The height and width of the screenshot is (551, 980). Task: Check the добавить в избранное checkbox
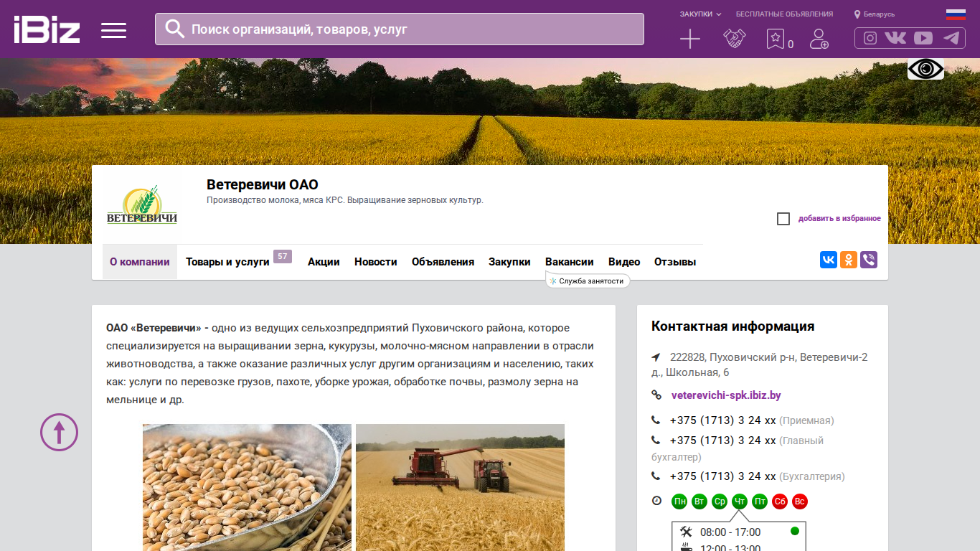[783, 219]
